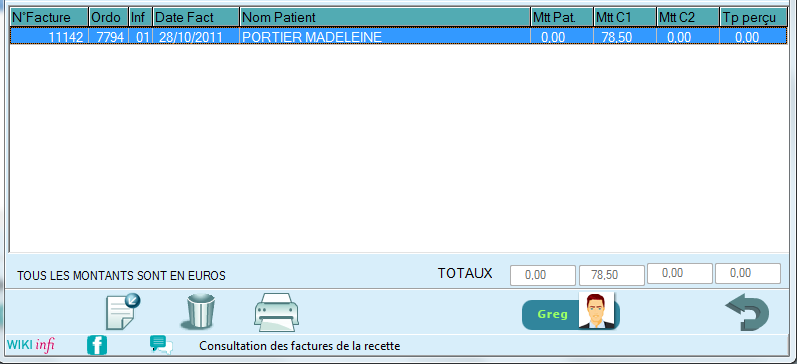Screen dimensions: 797x364
Task: Open the invoice document icon
Action: [x=122, y=312]
